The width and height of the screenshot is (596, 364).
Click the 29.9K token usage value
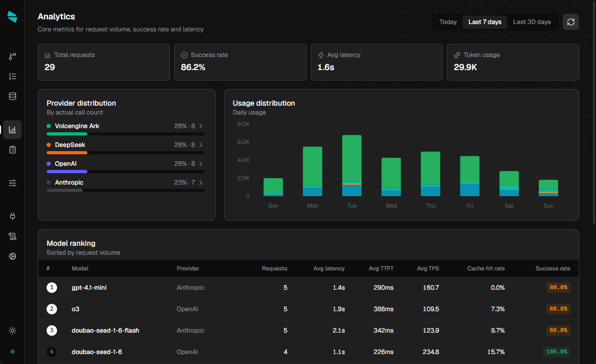point(465,67)
